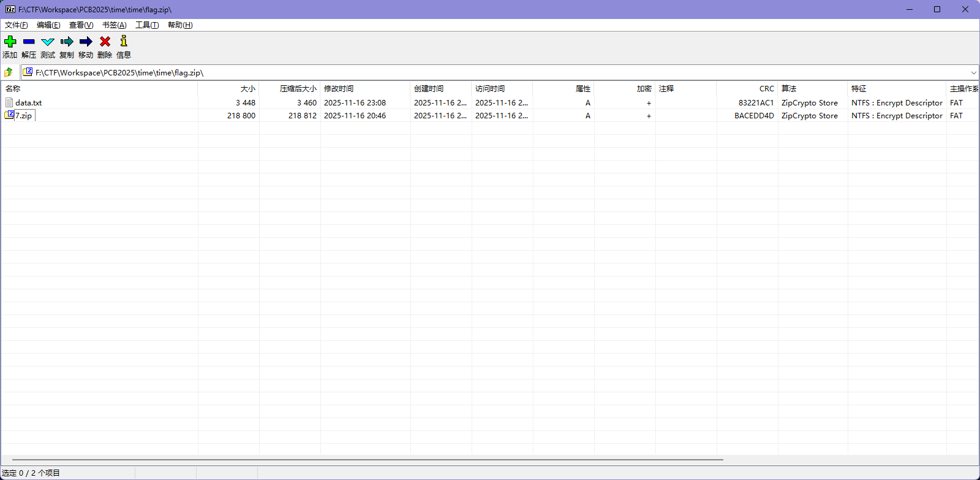Viewport: 980px width, 480px height.
Task: Run the Test (测试) archive tool
Action: (48, 42)
